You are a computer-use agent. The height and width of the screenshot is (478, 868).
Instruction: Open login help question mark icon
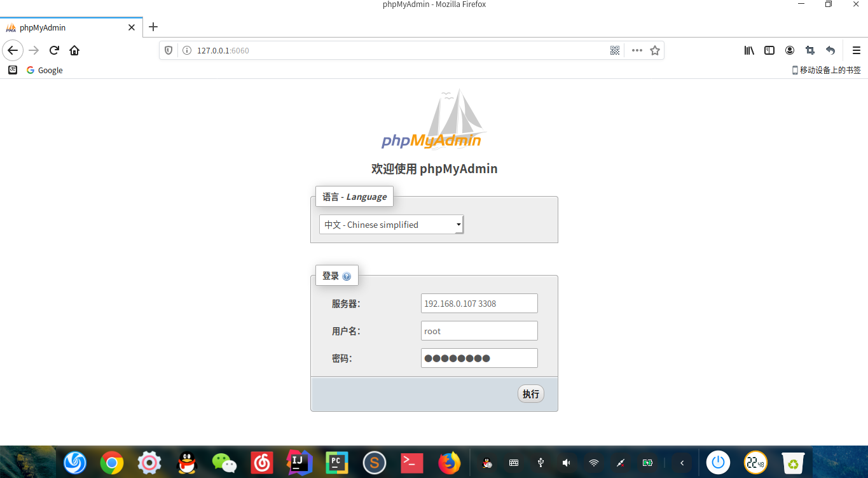(x=347, y=276)
